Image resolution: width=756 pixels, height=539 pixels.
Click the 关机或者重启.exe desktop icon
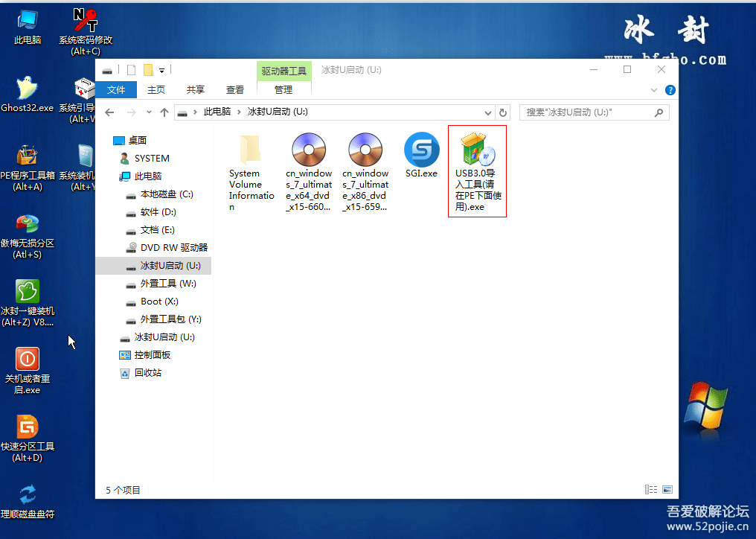(28, 371)
